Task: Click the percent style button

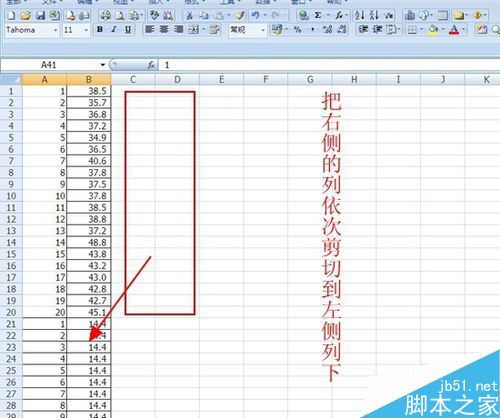Action: pos(297,30)
